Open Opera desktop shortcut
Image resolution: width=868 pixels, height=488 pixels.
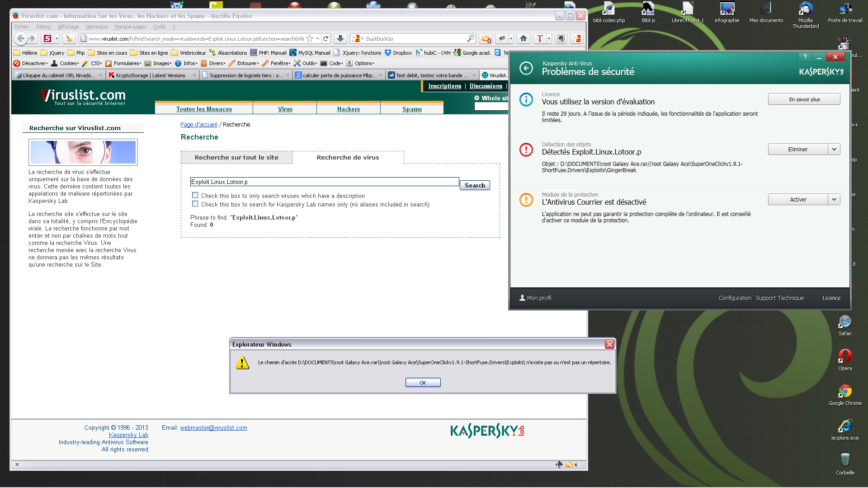[845, 360]
